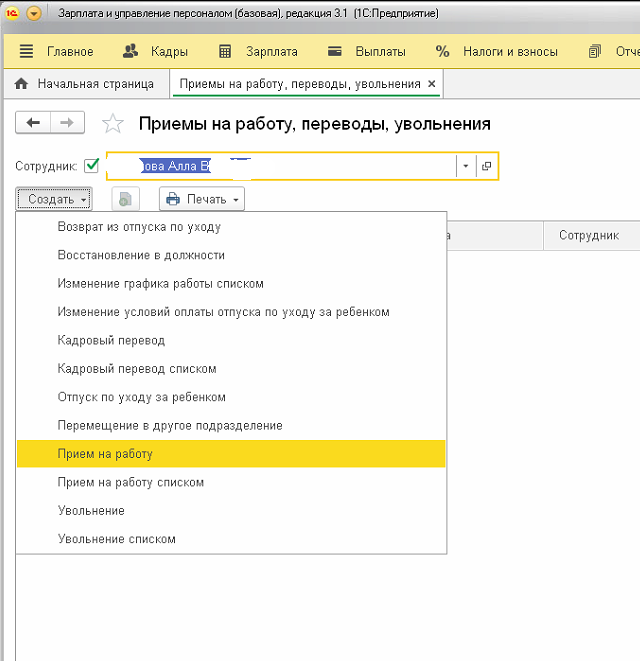This screenshot has width=640, height=661.
Task: Switch to Приемы на работу, переводы, увольнения tab
Action: pos(300,84)
